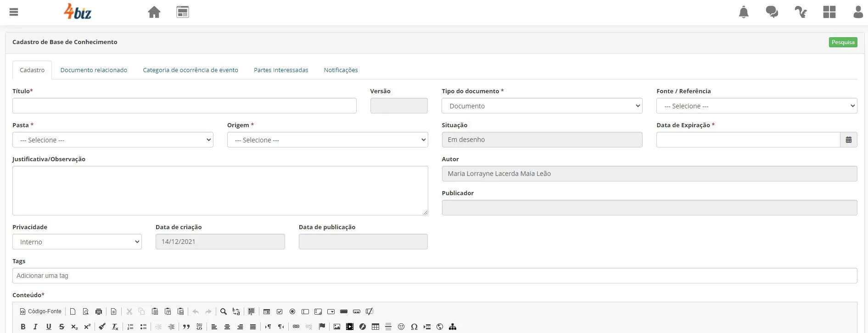Insert anchor flag icon

point(322,327)
